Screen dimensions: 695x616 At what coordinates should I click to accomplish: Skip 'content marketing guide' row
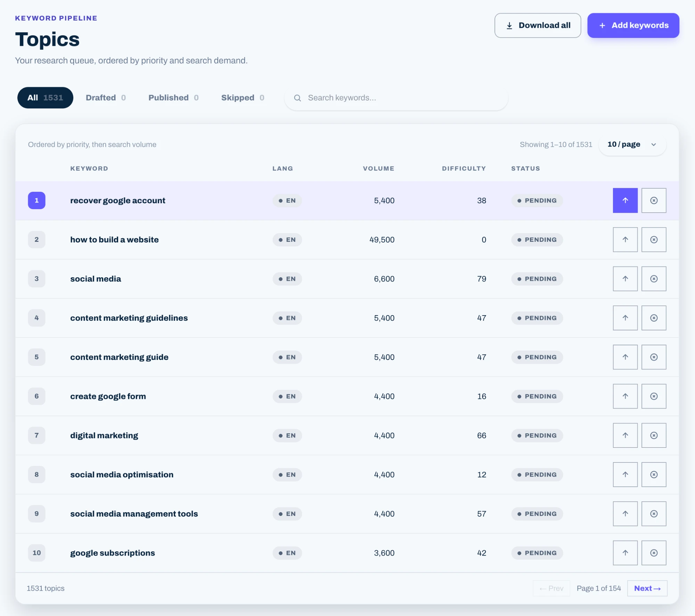pos(654,357)
